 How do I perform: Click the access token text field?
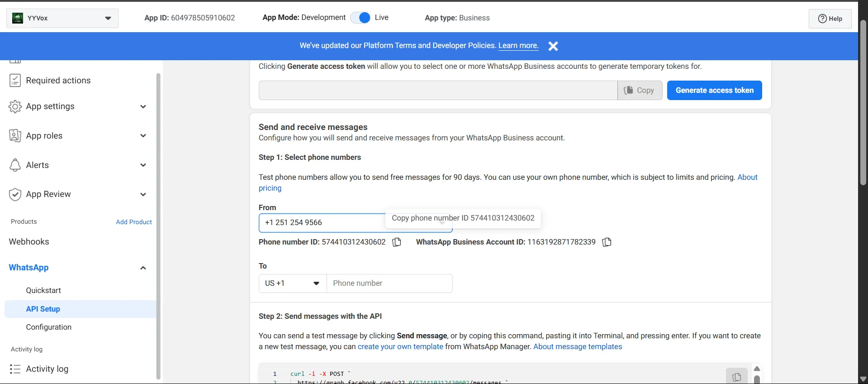438,91
